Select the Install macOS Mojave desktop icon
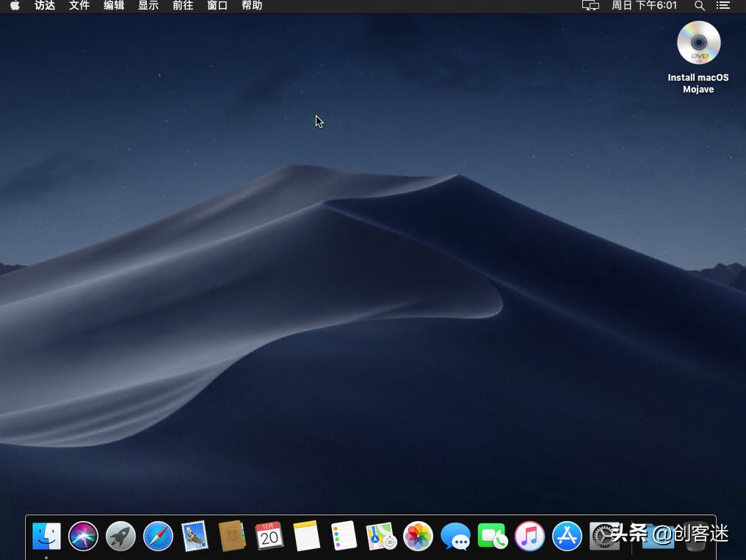 point(698,43)
